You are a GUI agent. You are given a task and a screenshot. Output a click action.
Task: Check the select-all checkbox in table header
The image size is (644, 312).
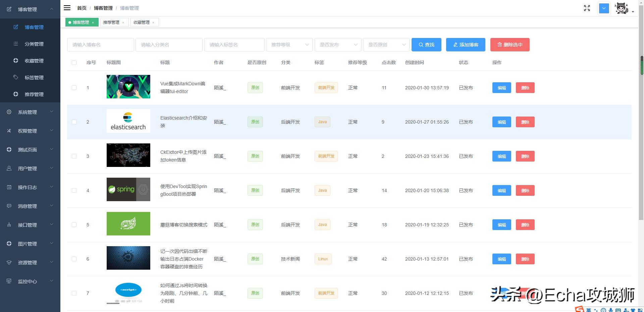coord(74,62)
